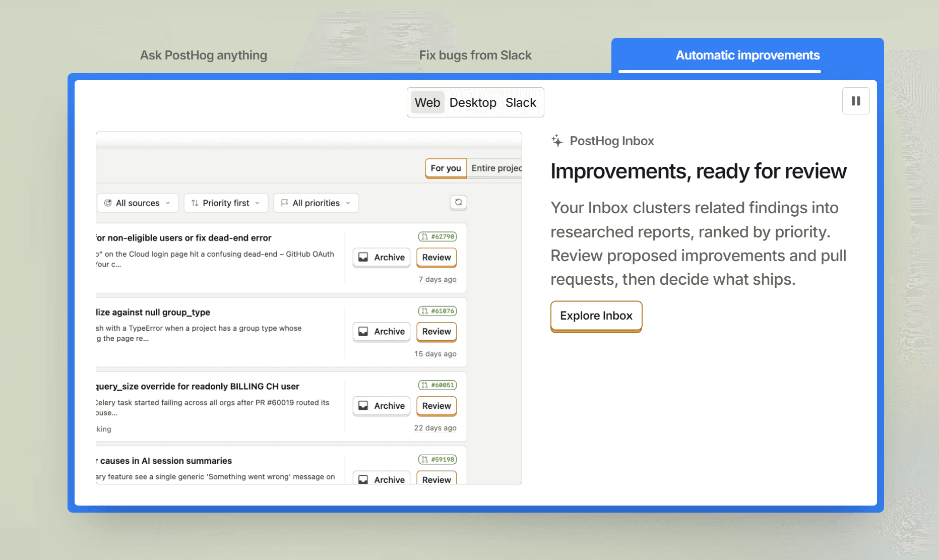Open the report titled "lize against null group_type"

coord(153,313)
